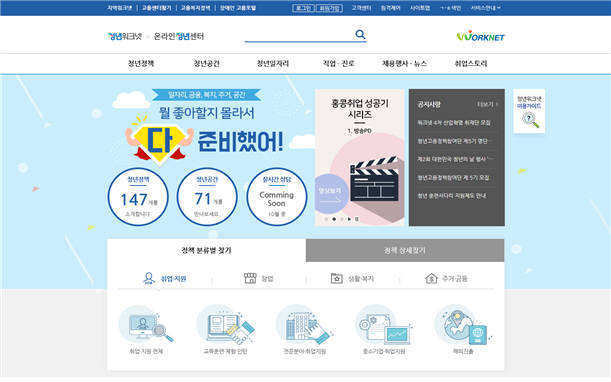Click the storefront icon for 창업
The width and height of the screenshot is (611, 382).
coord(250,278)
